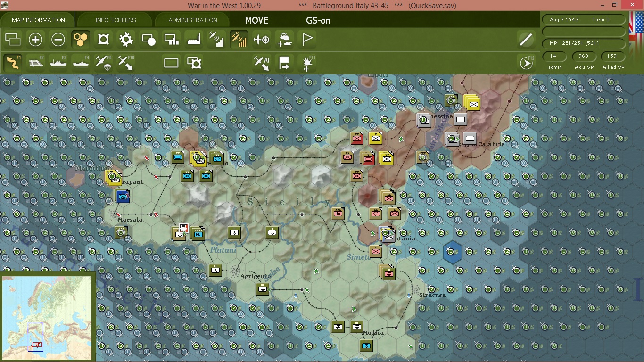
Task: Select the F11 explosion with plane icon
Action: coord(307,63)
